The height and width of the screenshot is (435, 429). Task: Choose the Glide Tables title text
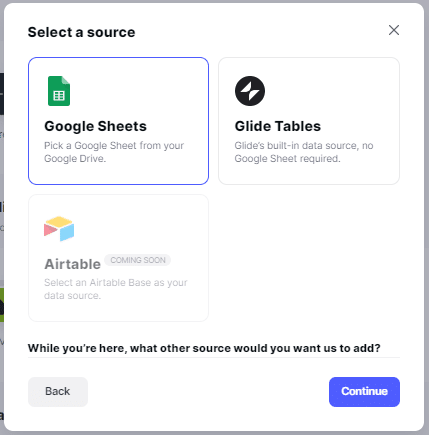coord(278,126)
